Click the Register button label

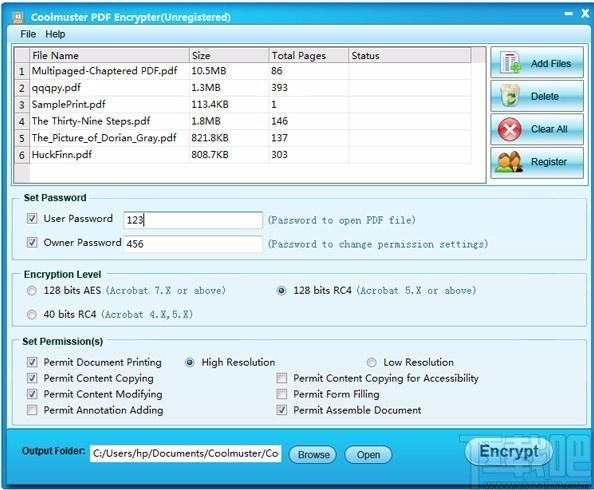[549, 162]
